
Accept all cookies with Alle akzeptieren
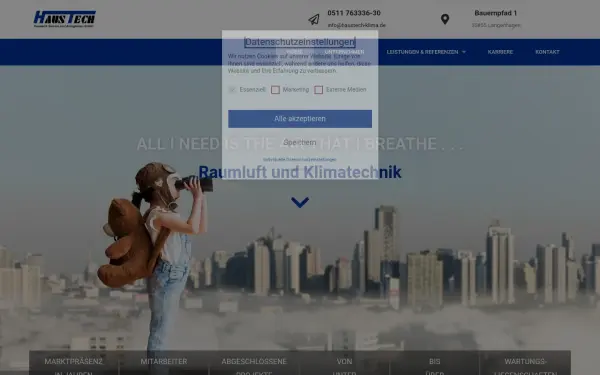tap(300, 119)
